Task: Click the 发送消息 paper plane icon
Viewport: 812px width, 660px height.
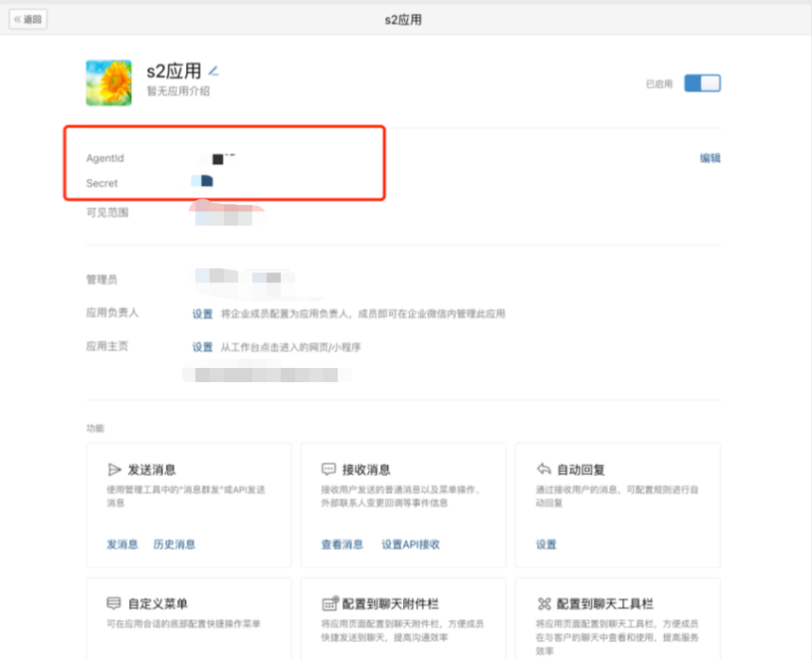Action: [115, 469]
